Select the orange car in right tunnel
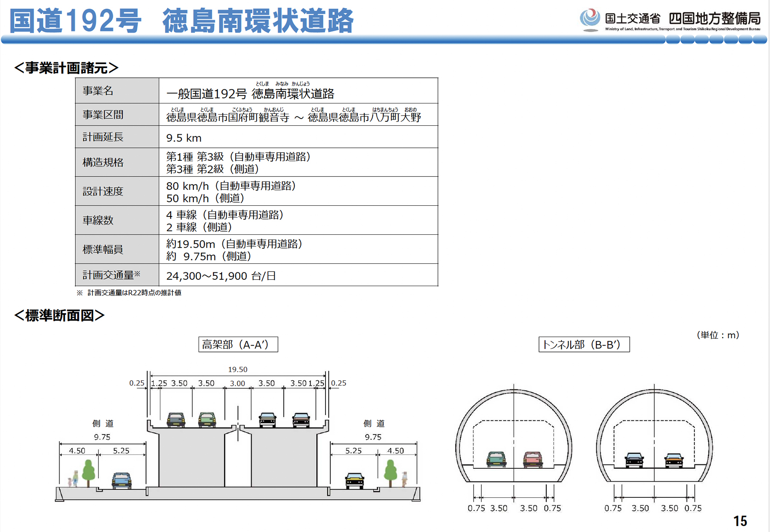This screenshot has height=532, width=770. [673, 460]
